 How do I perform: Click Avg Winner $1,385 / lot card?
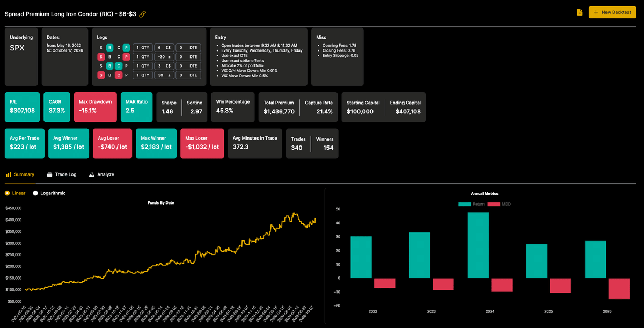pyautogui.click(x=68, y=143)
